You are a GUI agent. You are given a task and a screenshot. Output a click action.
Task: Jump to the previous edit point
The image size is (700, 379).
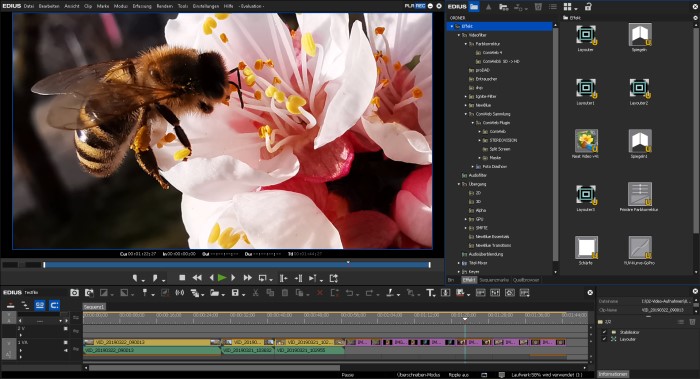pyautogui.click(x=283, y=278)
